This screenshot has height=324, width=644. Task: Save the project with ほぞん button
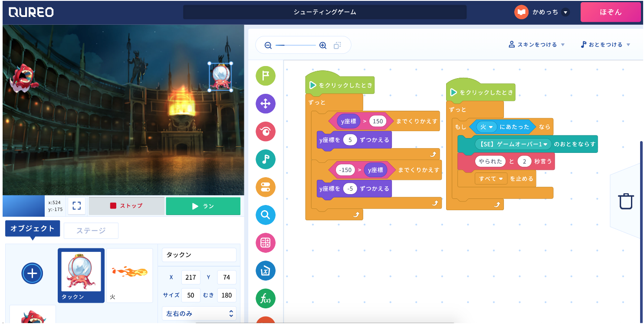611,12
